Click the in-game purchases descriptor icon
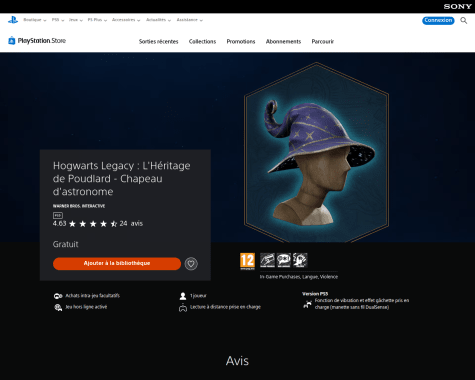Screen dimensions: 475x380 (267, 260)
